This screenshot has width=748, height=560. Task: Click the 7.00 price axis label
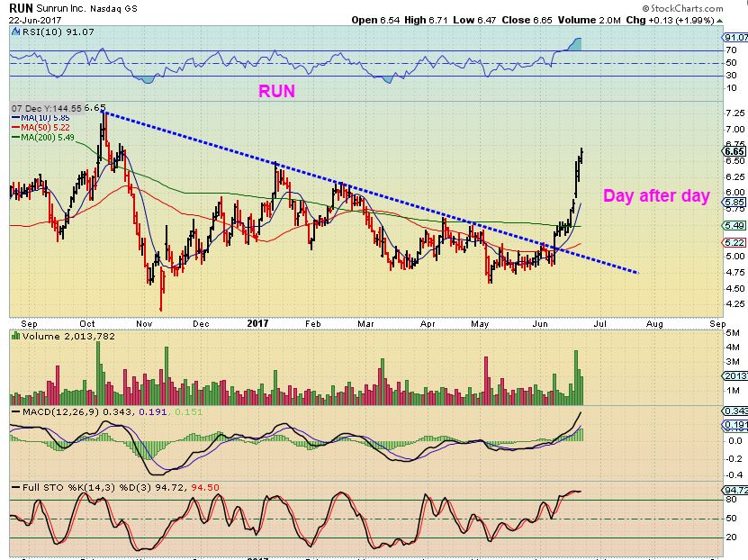point(735,130)
